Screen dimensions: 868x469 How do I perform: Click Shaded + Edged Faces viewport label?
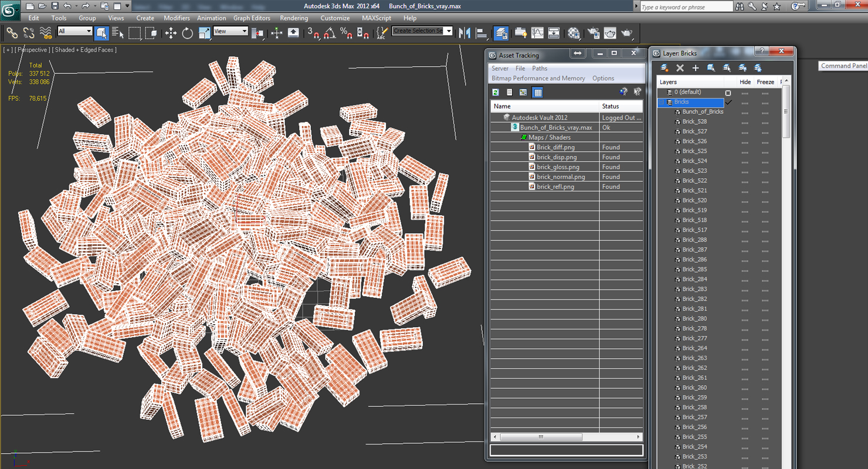coord(84,50)
